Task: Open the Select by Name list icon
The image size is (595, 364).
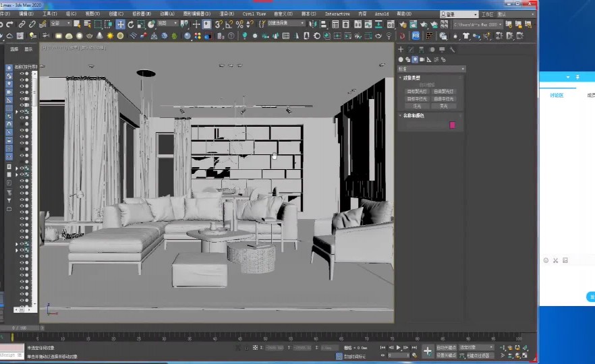Action: (x=87, y=25)
